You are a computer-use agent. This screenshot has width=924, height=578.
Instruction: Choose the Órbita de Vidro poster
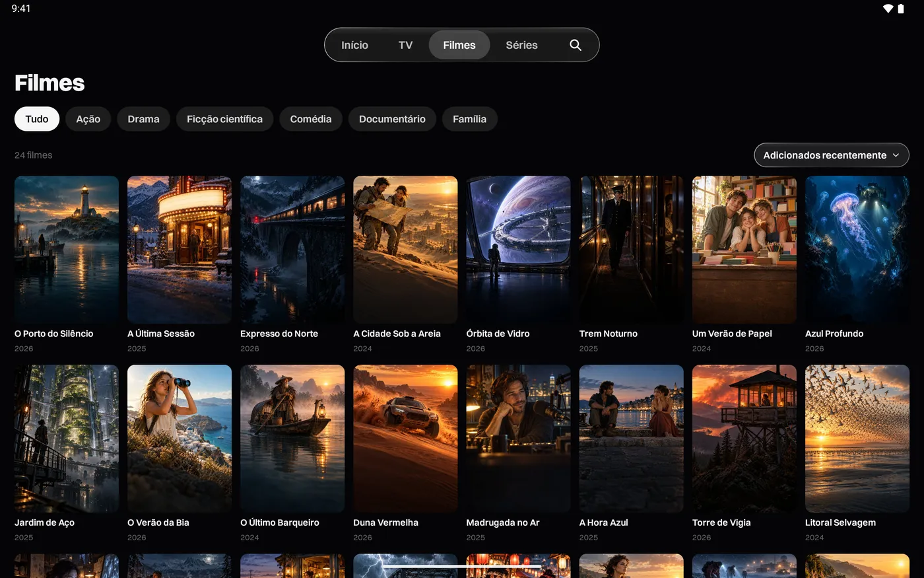click(518, 250)
